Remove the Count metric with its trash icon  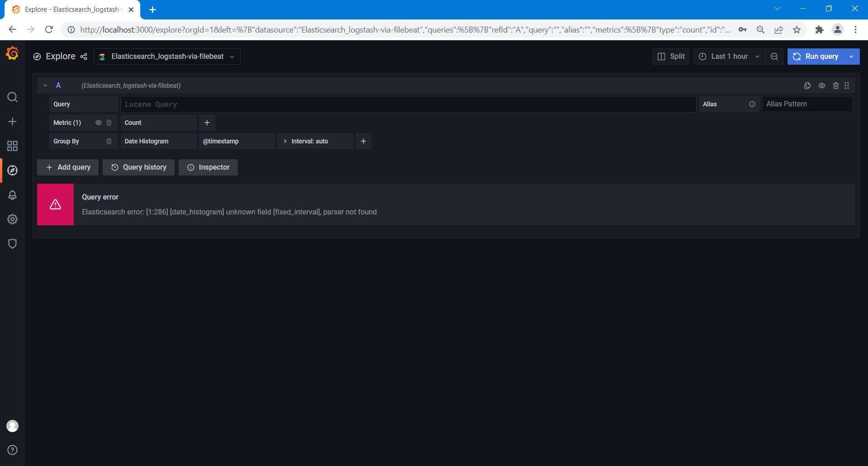pyautogui.click(x=109, y=123)
